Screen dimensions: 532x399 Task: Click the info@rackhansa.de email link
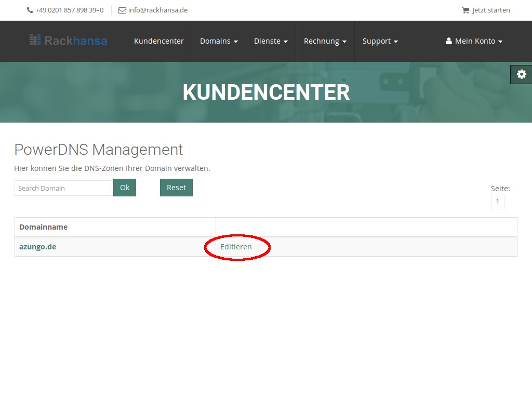157,10
